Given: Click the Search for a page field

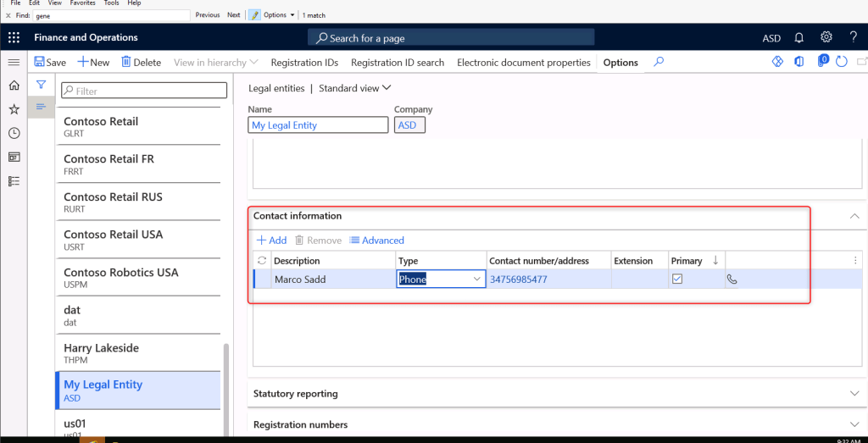Looking at the screenshot, I should (451, 38).
